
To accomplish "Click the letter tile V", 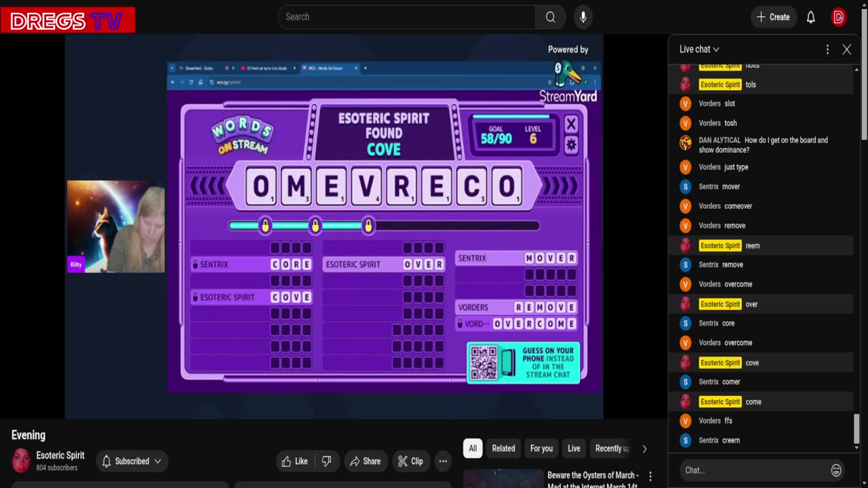I will [x=366, y=186].
